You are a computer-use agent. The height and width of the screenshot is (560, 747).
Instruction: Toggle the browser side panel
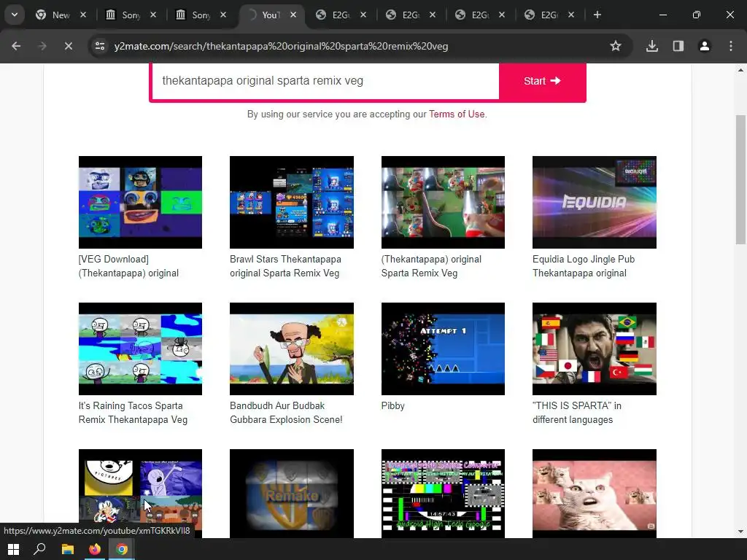pyautogui.click(x=678, y=46)
